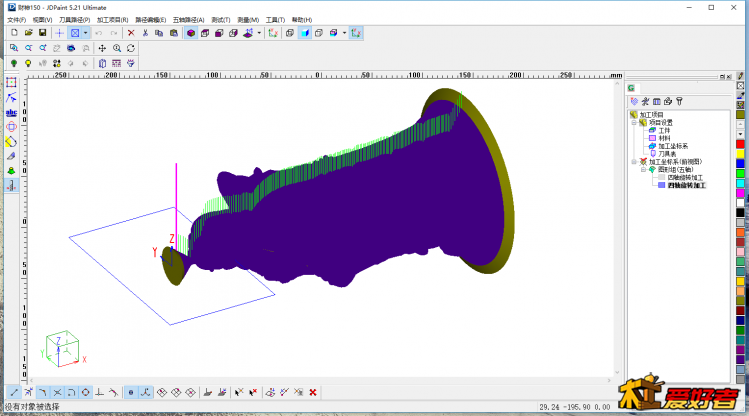Image resolution: width=749 pixels, height=416 pixels.
Task: Open file using the folder icon
Action: 29,33
